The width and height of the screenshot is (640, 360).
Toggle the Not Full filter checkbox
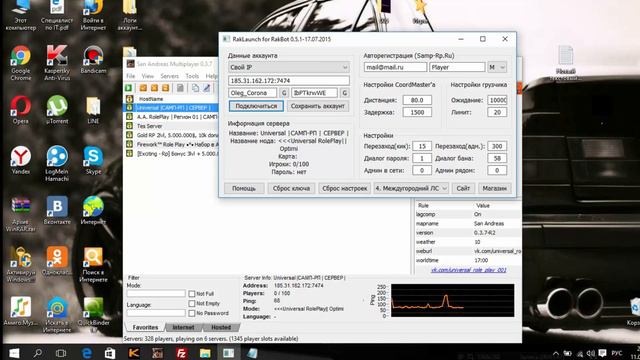(192, 293)
